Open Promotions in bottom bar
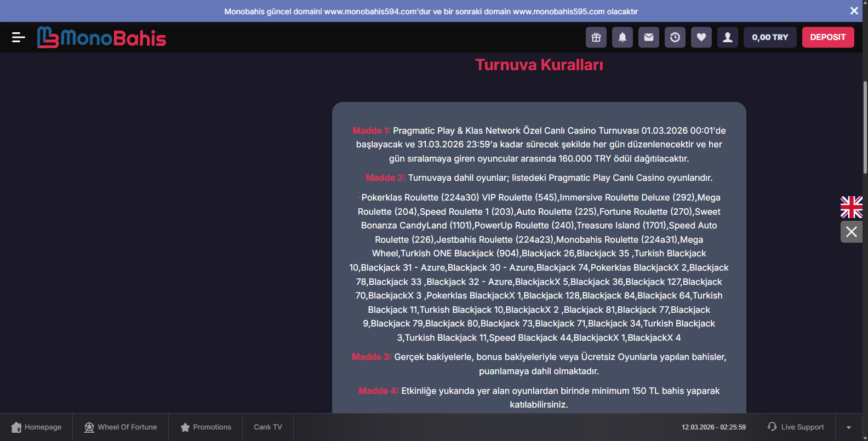 pyautogui.click(x=206, y=427)
